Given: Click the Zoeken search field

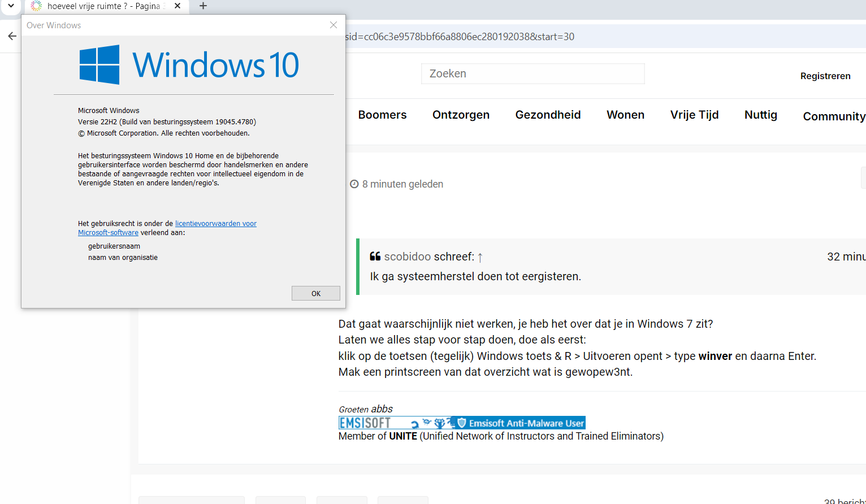Looking at the screenshot, I should click(x=532, y=74).
